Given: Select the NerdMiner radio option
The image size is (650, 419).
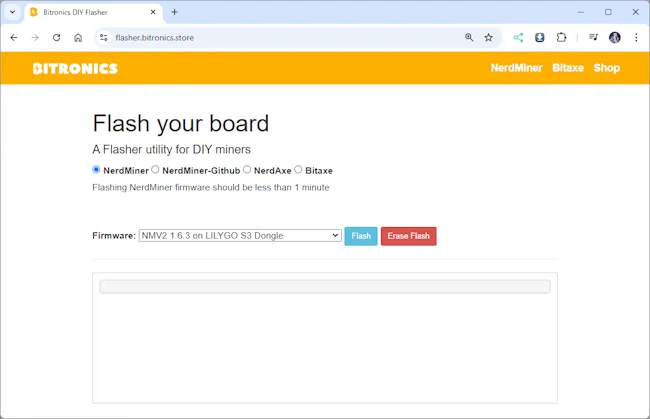Looking at the screenshot, I should [x=96, y=170].
